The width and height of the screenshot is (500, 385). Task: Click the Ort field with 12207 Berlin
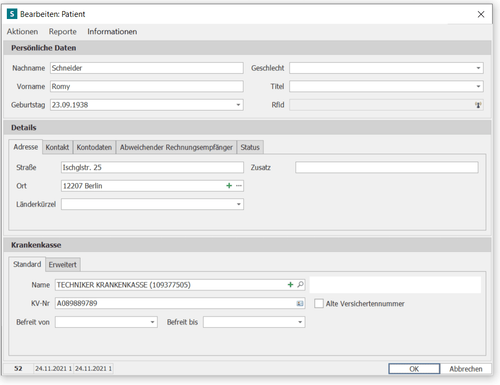[152, 186]
